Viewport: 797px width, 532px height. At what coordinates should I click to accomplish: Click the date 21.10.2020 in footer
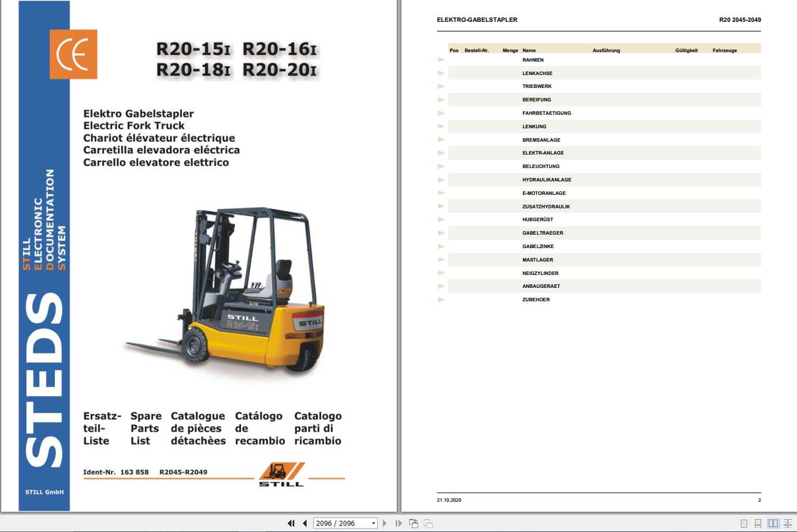449,500
